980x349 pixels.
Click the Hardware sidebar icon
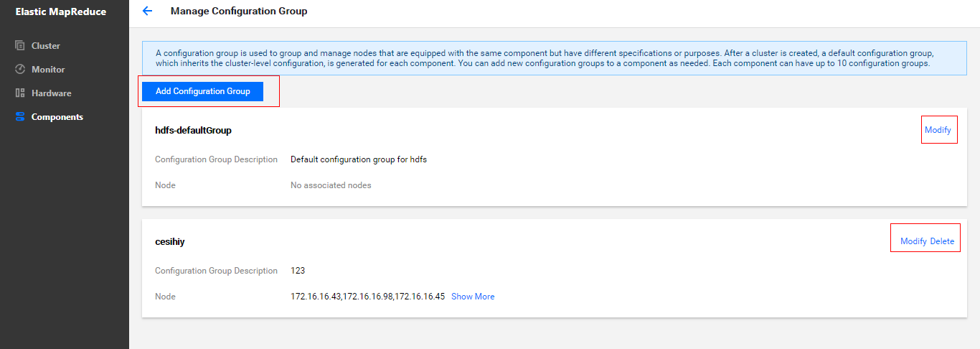pos(20,93)
